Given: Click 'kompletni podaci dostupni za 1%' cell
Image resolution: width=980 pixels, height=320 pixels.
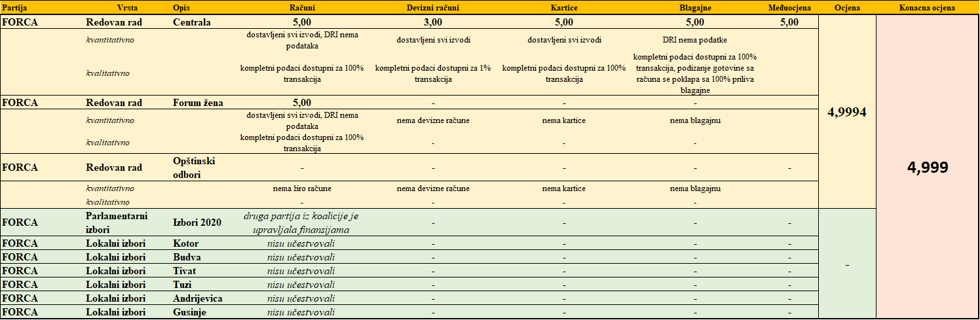Looking at the screenshot, I should 433,73.
